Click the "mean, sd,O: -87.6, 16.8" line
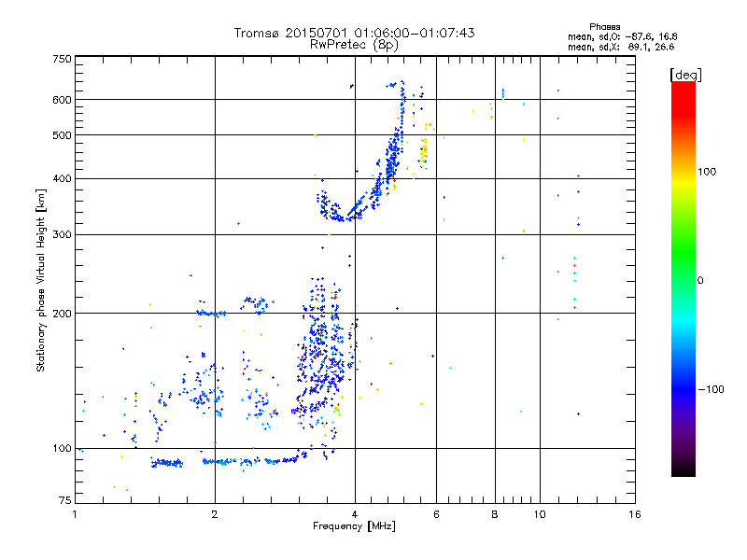The height and width of the screenshot is (560, 747). tap(622, 36)
